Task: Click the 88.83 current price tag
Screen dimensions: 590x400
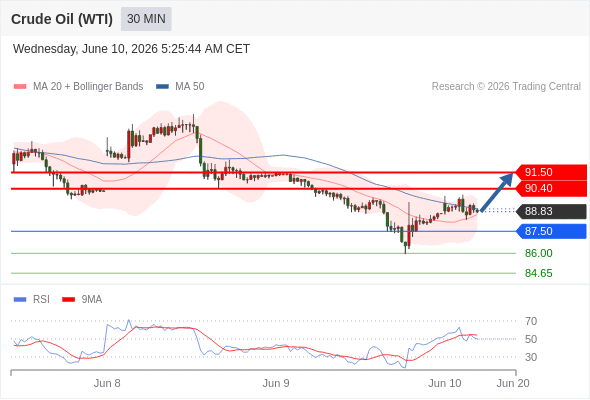Action: tap(551, 211)
